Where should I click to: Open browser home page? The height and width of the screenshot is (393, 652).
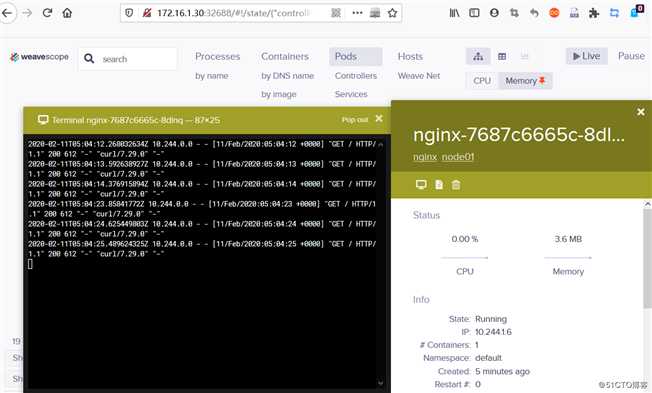tap(67, 13)
